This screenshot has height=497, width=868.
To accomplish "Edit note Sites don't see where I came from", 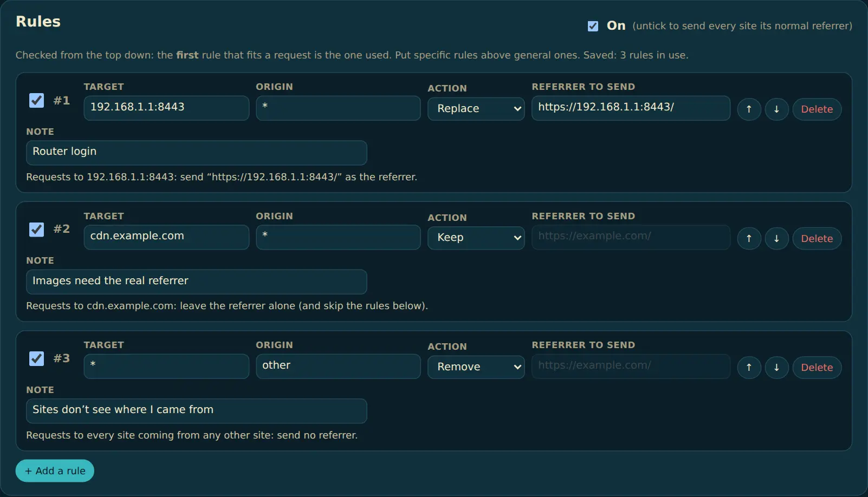I will 197,411.
